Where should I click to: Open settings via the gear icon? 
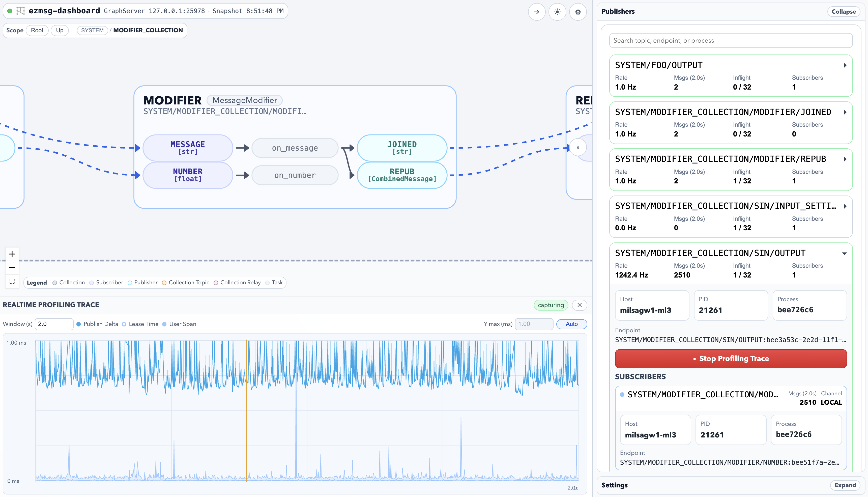click(x=578, y=12)
